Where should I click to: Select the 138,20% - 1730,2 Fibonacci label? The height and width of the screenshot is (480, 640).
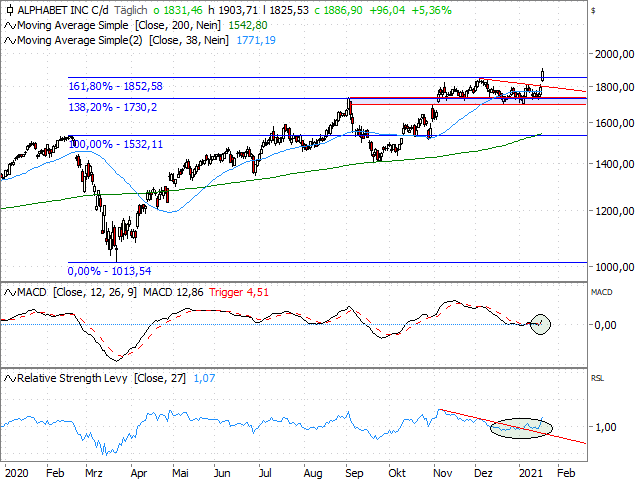pos(113,107)
